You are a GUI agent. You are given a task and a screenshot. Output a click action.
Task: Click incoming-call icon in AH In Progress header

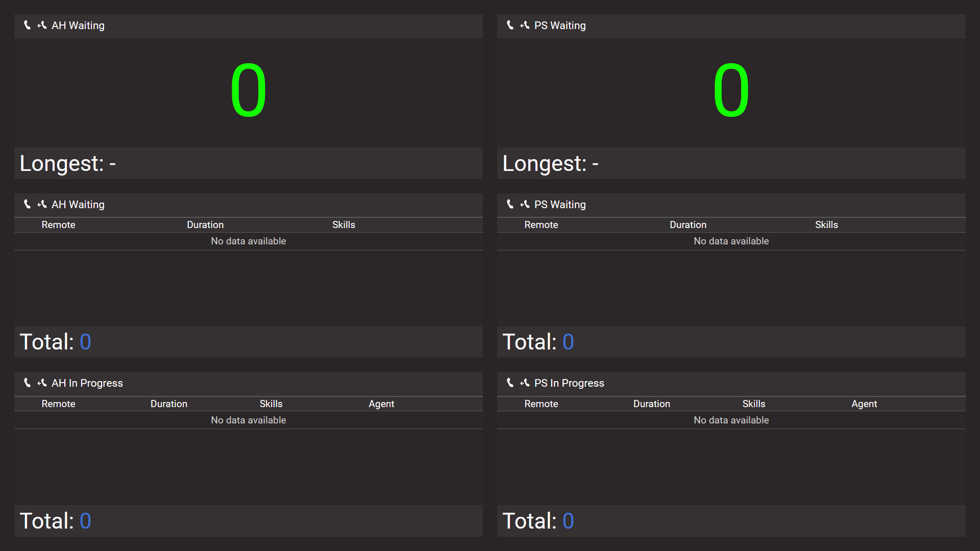[42, 383]
